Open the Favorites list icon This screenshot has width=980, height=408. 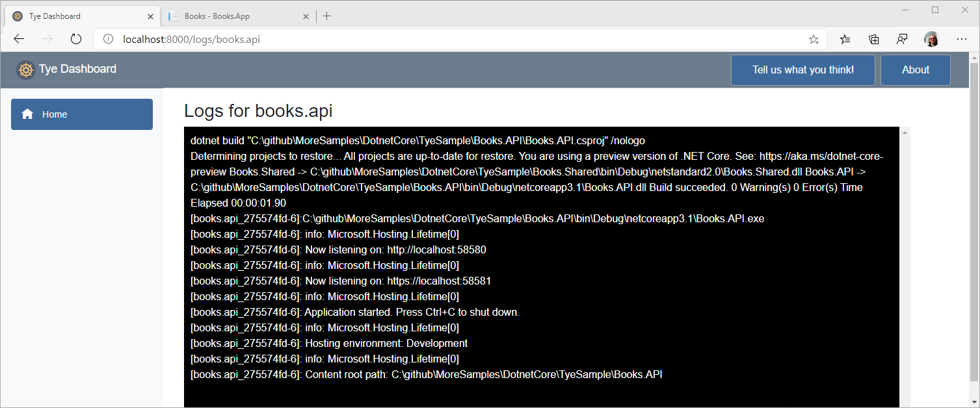coord(845,39)
